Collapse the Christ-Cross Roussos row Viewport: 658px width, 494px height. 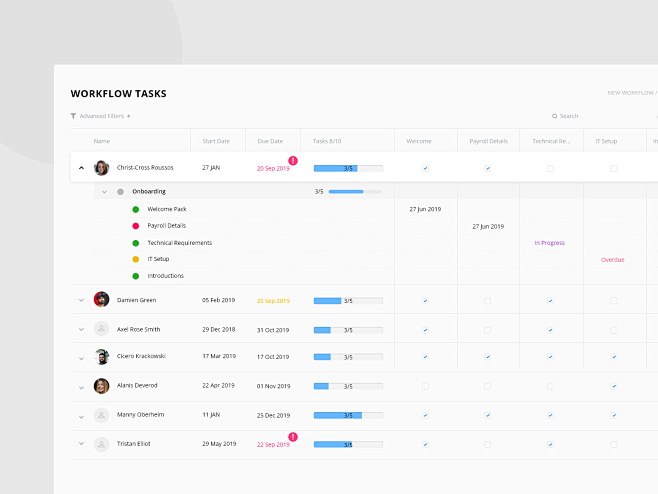pyautogui.click(x=81, y=168)
